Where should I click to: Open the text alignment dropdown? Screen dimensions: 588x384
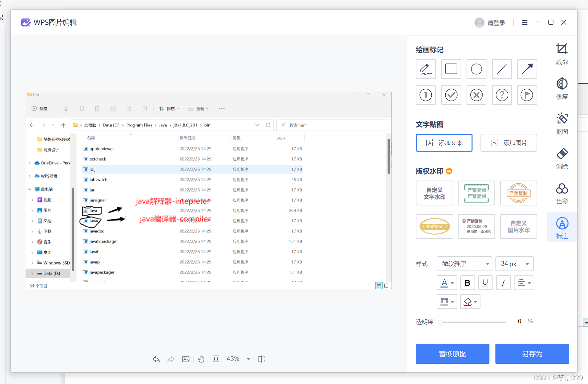point(524,283)
